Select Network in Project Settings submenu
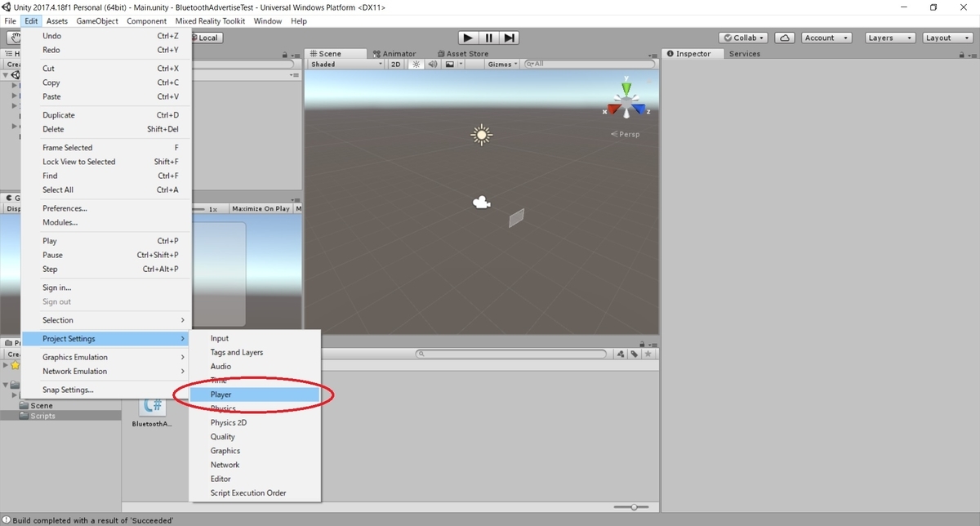980x526 pixels. pos(255,465)
